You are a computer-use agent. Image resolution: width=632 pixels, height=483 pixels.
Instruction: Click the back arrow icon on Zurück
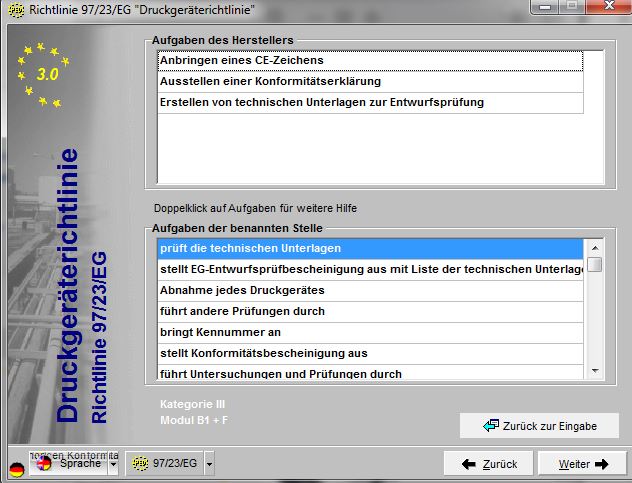468,464
